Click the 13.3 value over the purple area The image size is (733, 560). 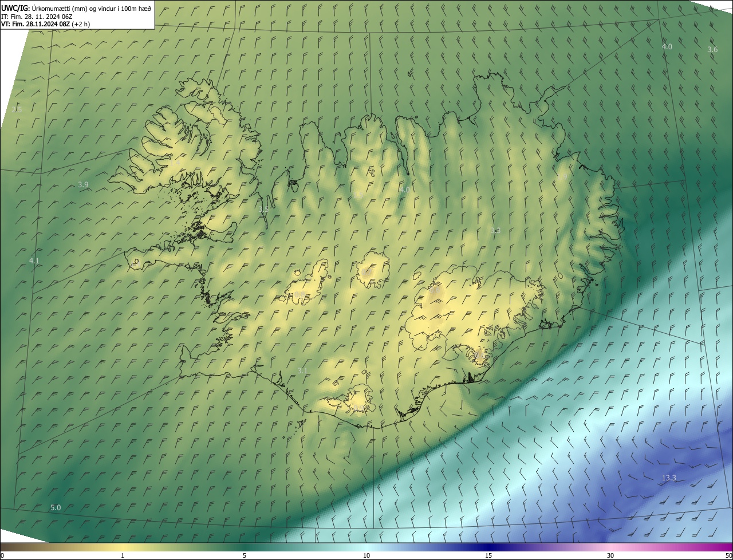click(669, 478)
